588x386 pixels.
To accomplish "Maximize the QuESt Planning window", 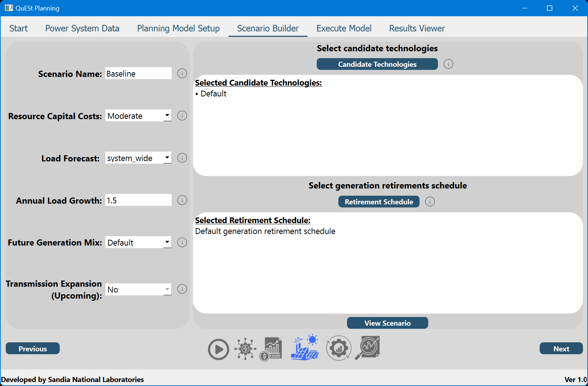I will click(550, 8).
